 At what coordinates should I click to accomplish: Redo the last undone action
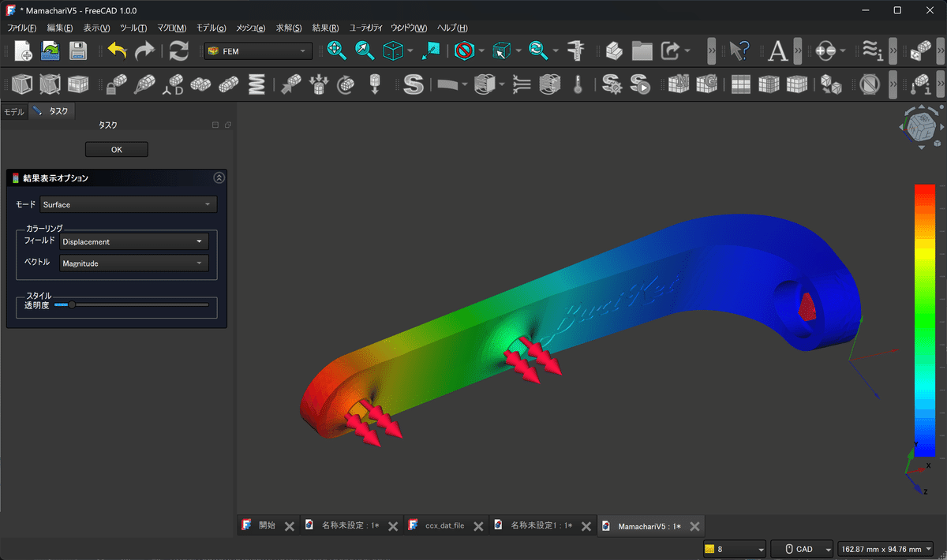click(x=144, y=51)
